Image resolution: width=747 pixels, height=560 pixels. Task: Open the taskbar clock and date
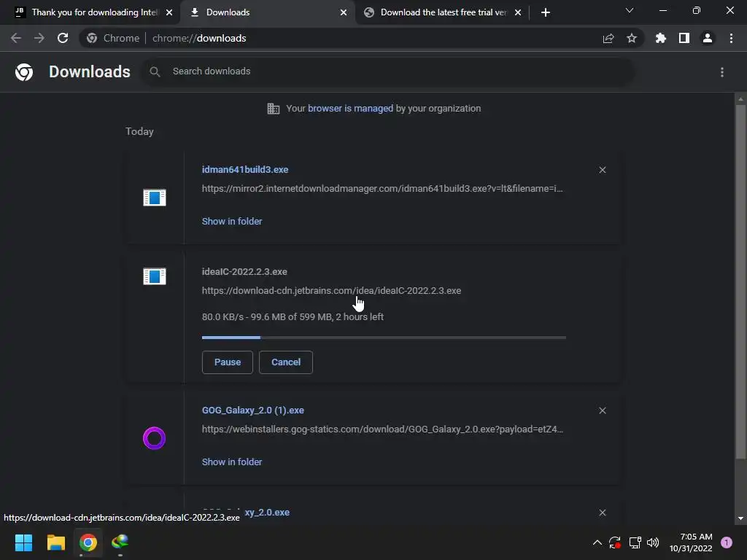691,542
